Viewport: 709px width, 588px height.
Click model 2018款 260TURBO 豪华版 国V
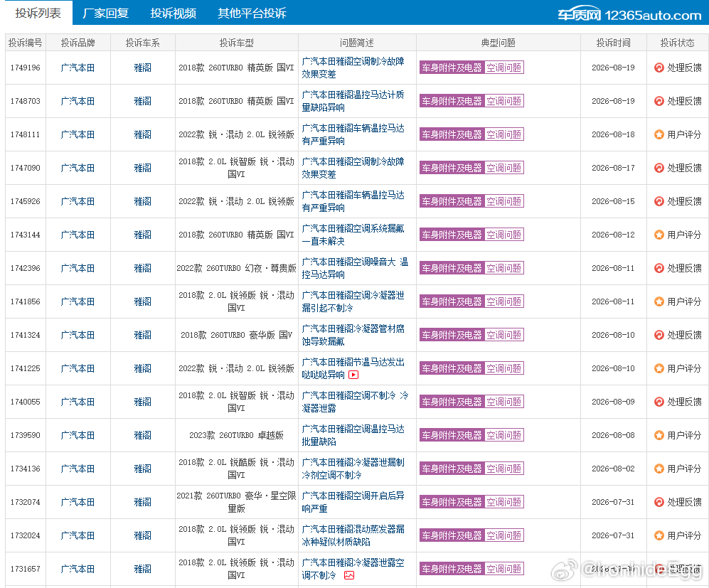[237, 336]
